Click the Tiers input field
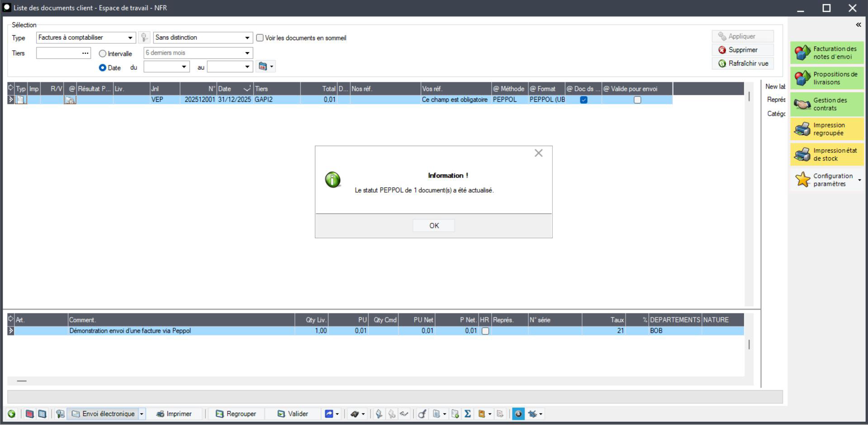 coord(59,53)
